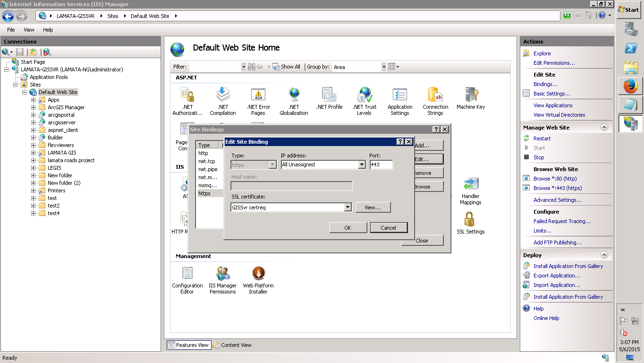Screen dimensions: 644x363
Task: Collapse the Deploy section chevron
Action: coord(604,255)
